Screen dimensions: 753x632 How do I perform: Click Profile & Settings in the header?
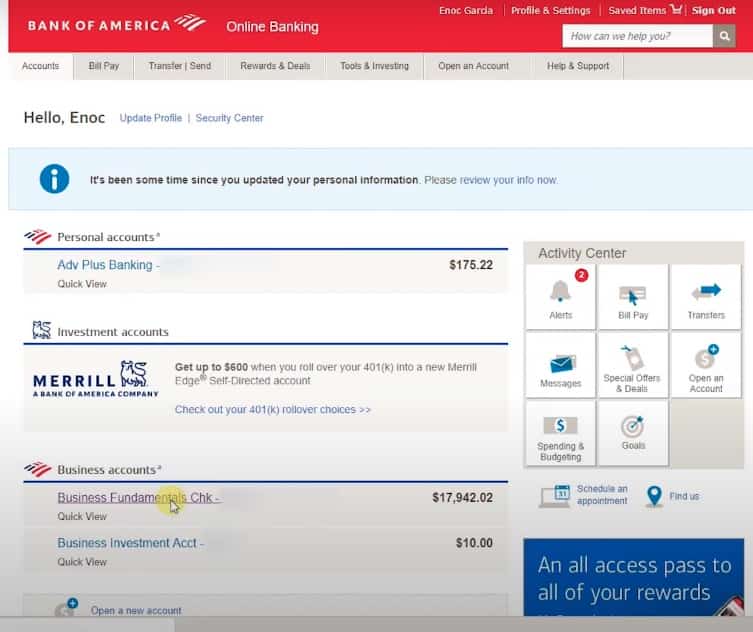coord(550,10)
